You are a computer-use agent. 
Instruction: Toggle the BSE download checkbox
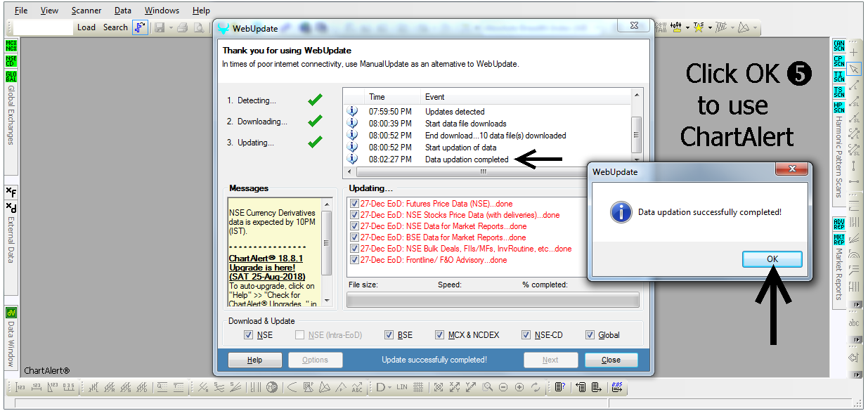coord(389,335)
